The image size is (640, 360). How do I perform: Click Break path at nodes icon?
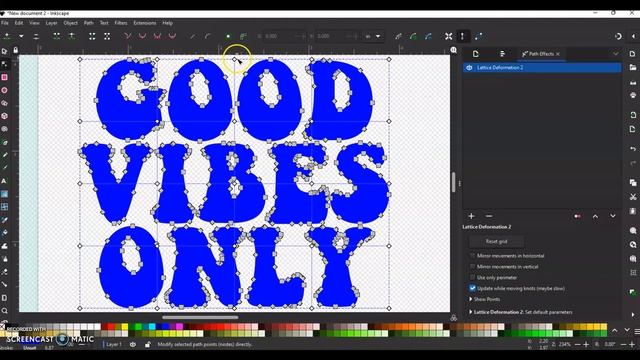pyautogui.click(x=72, y=36)
